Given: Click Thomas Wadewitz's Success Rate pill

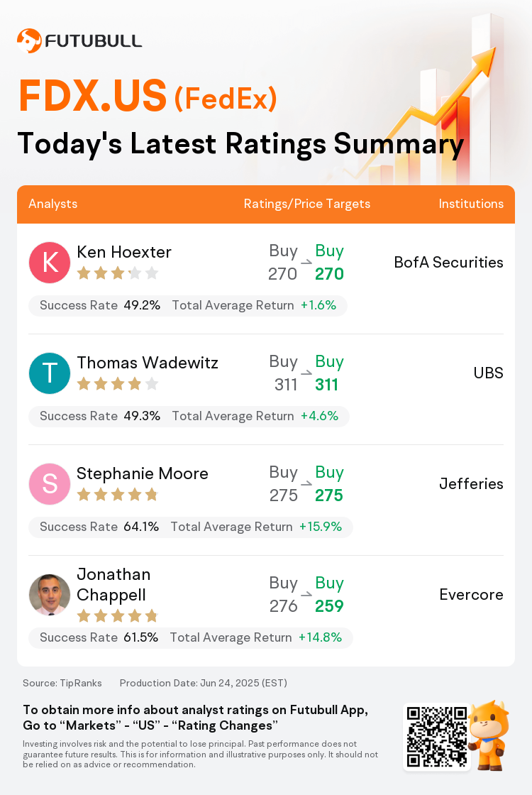Looking at the screenshot, I should [189, 416].
